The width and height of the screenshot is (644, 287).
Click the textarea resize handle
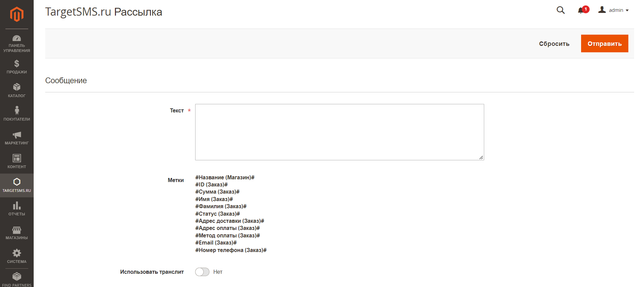[481, 157]
